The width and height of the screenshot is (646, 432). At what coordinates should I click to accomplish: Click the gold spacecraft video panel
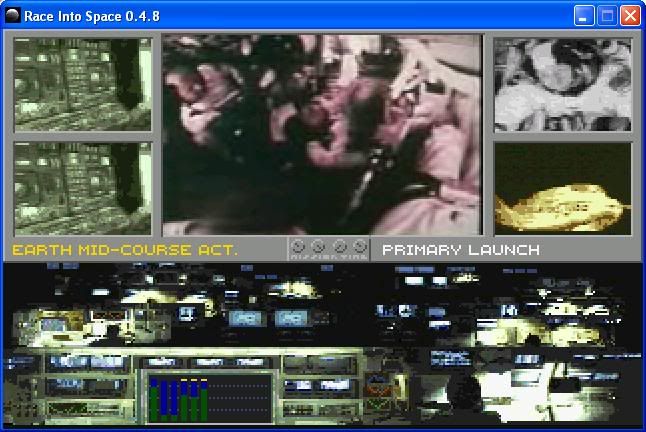[x=562, y=189]
